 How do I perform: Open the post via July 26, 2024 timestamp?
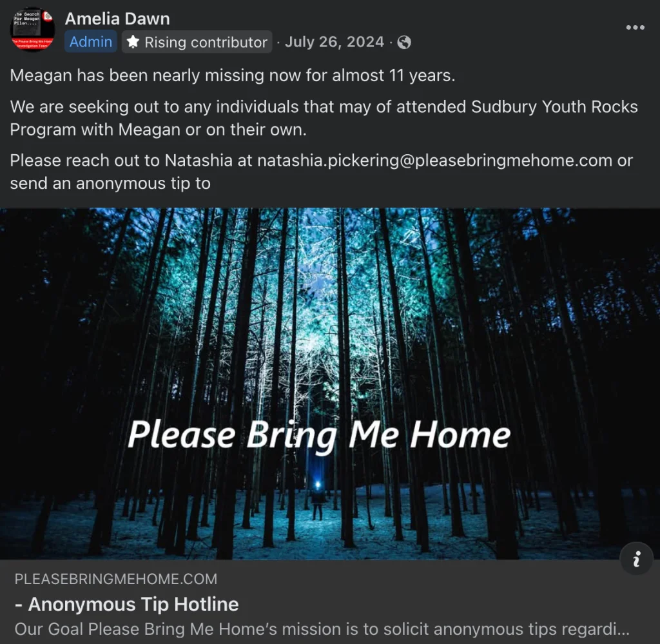335,42
